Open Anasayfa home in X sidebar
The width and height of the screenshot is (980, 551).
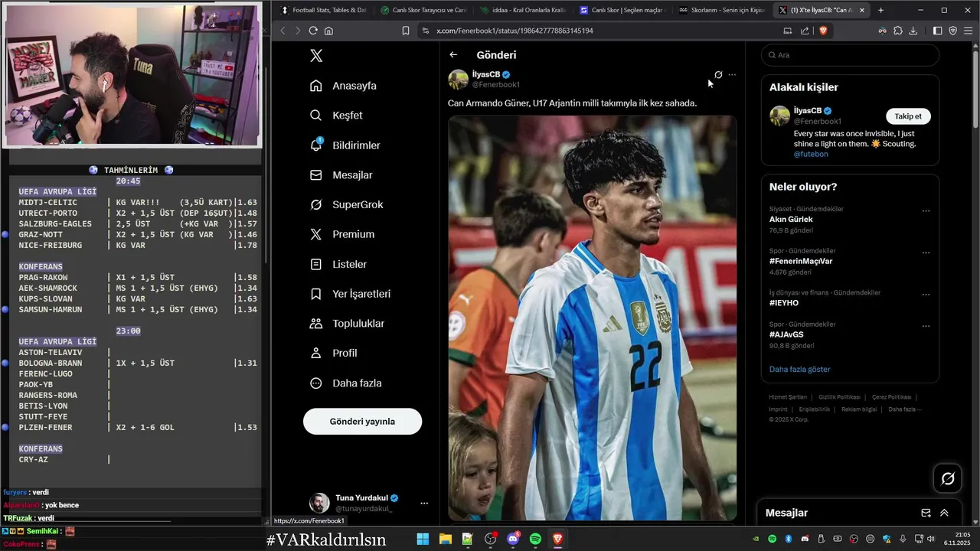343,86
